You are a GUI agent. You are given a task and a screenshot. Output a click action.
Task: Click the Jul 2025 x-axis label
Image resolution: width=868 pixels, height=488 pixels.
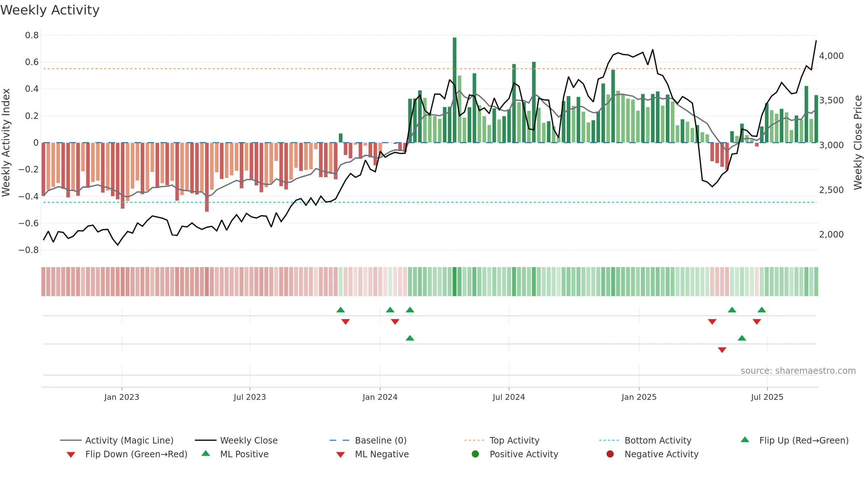[767, 397]
